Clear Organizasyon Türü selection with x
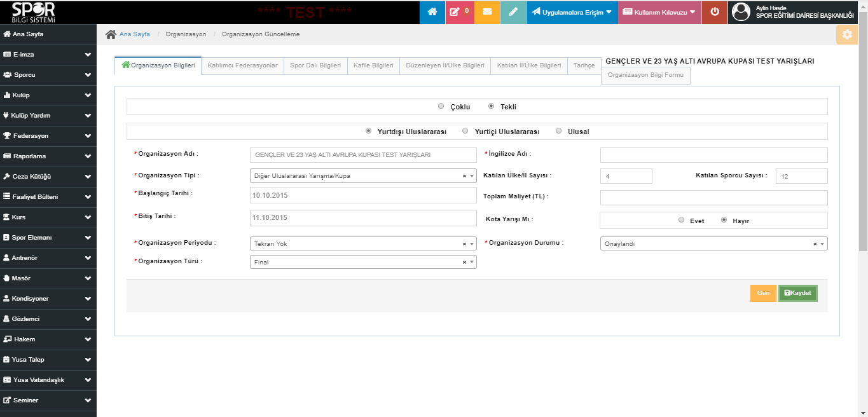868x417 pixels. point(464,262)
